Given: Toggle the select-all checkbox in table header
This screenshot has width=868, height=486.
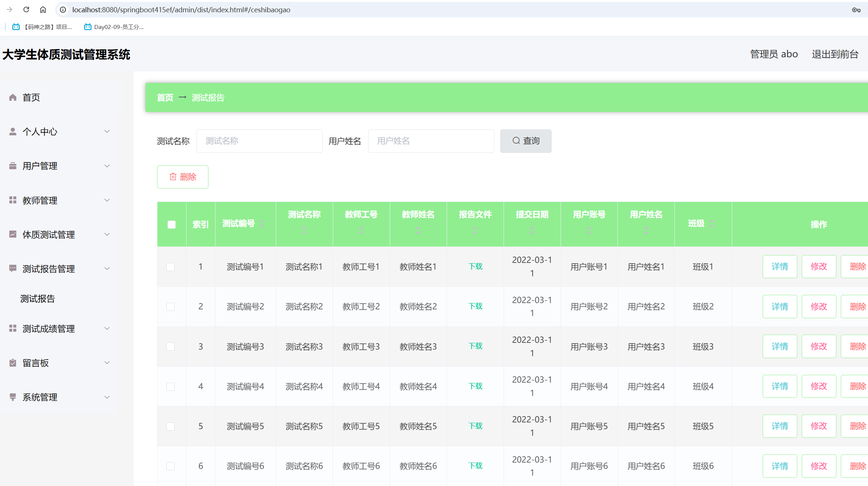Looking at the screenshot, I should pos(171,224).
